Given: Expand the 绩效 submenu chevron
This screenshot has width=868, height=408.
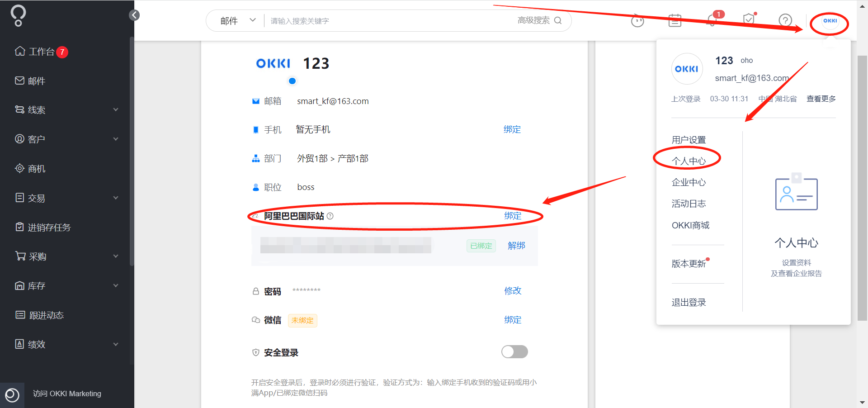Looking at the screenshot, I should click(x=116, y=344).
